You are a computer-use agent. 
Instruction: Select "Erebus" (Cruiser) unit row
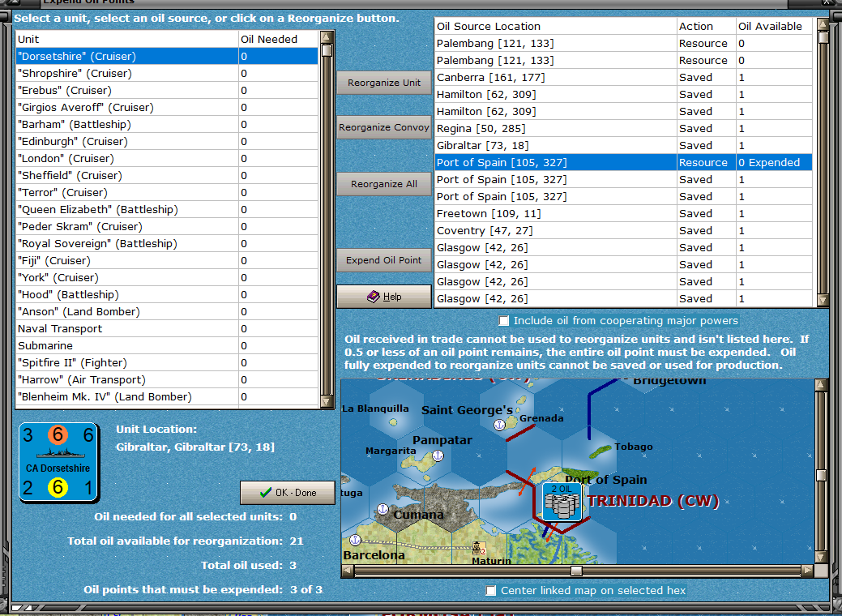click(167, 90)
